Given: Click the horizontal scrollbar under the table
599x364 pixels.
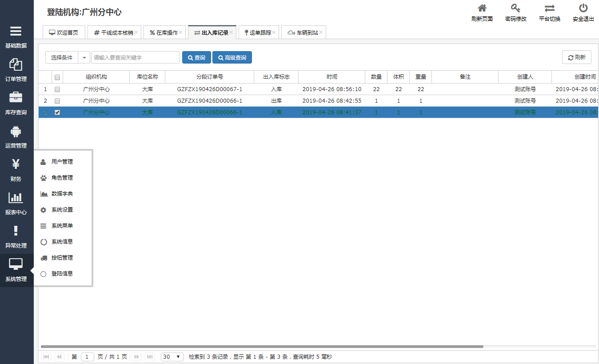Looking at the screenshot, I should coord(262,346).
